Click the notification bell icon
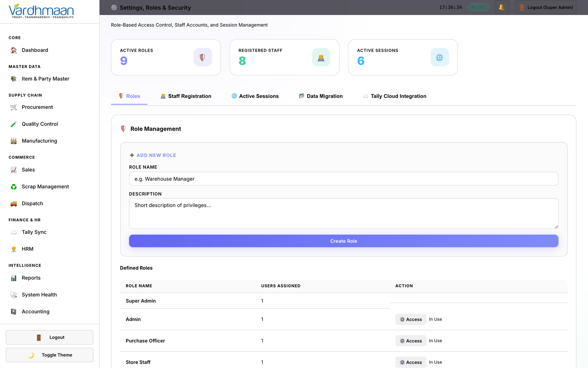This screenshot has height=368, width=588. pos(502,7)
